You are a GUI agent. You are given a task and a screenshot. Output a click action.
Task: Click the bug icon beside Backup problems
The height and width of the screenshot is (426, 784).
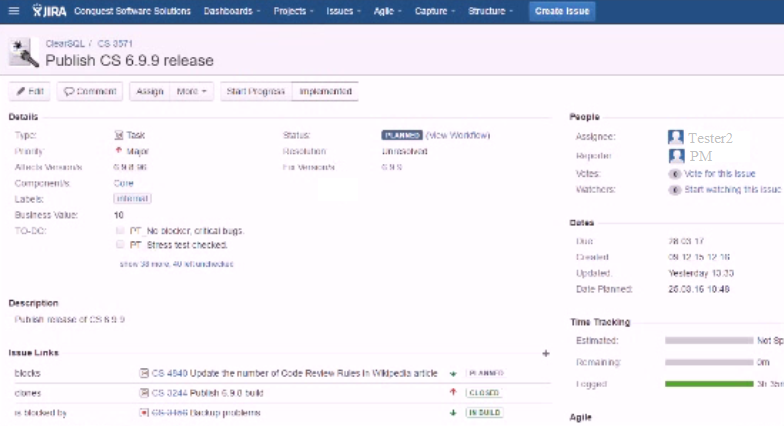[x=144, y=412]
